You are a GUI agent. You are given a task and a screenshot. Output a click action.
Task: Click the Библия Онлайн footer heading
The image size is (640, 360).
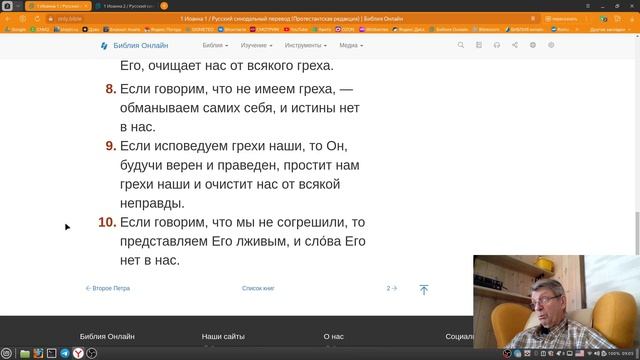tap(107, 337)
